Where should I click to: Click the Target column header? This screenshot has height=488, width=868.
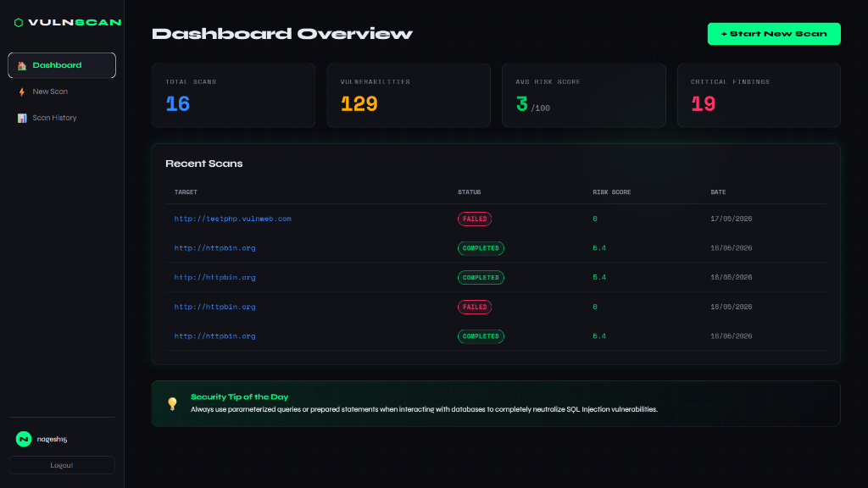click(x=186, y=192)
